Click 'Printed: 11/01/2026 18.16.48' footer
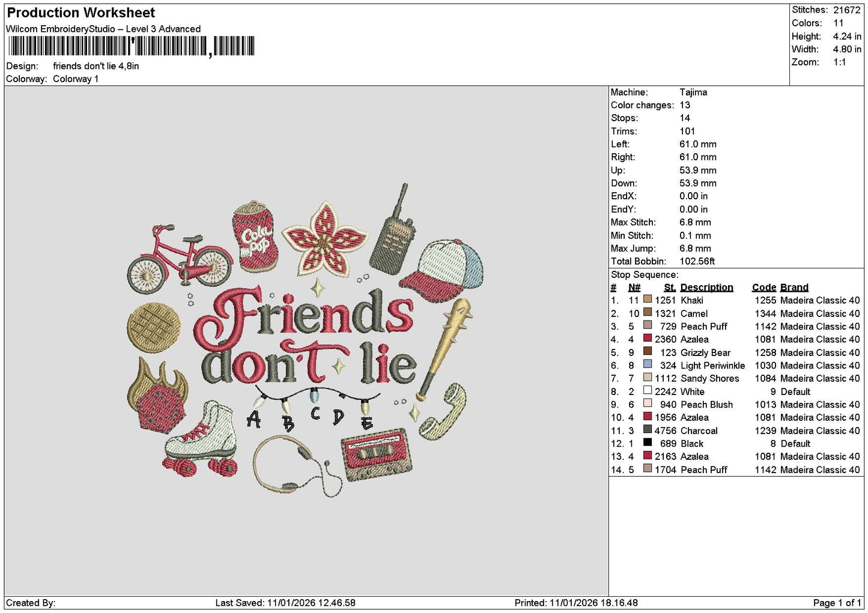 point(576,603)
